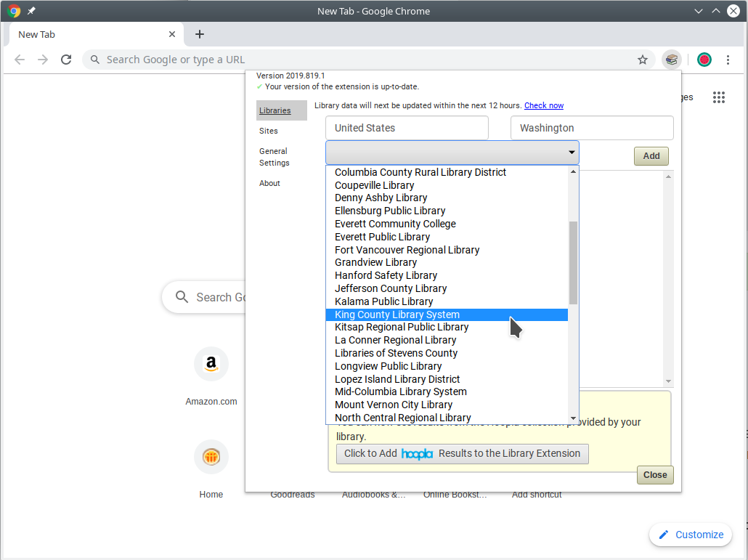
Task: Go forward to the next page
Action: [43, 60]
